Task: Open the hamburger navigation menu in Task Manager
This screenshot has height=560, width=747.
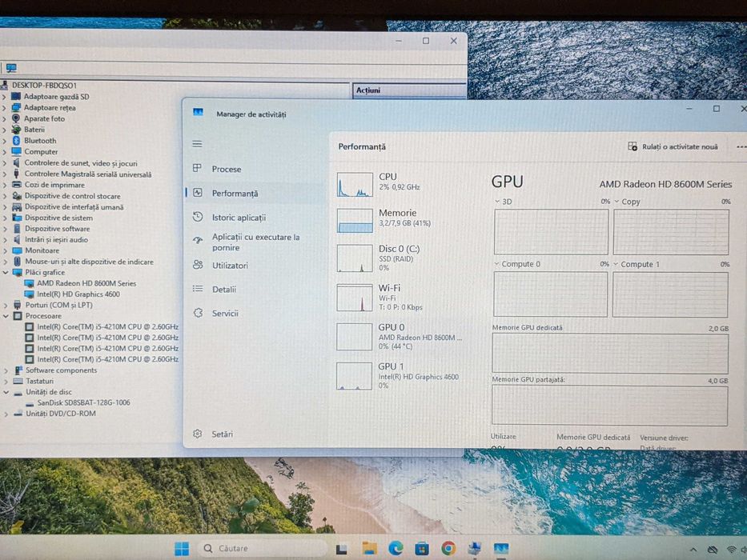Action: click(x=197, y=144)
